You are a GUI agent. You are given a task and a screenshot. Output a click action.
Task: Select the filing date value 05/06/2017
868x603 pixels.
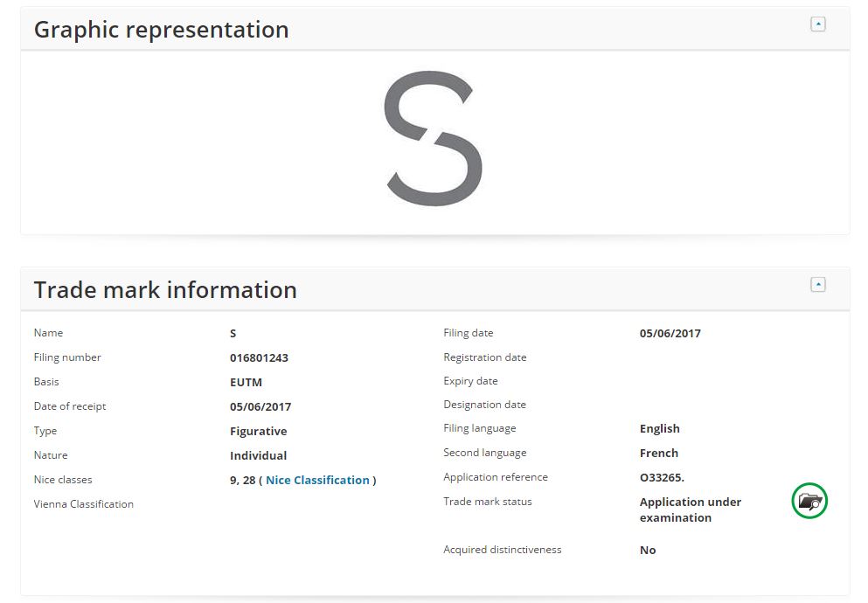pos(670,333)
